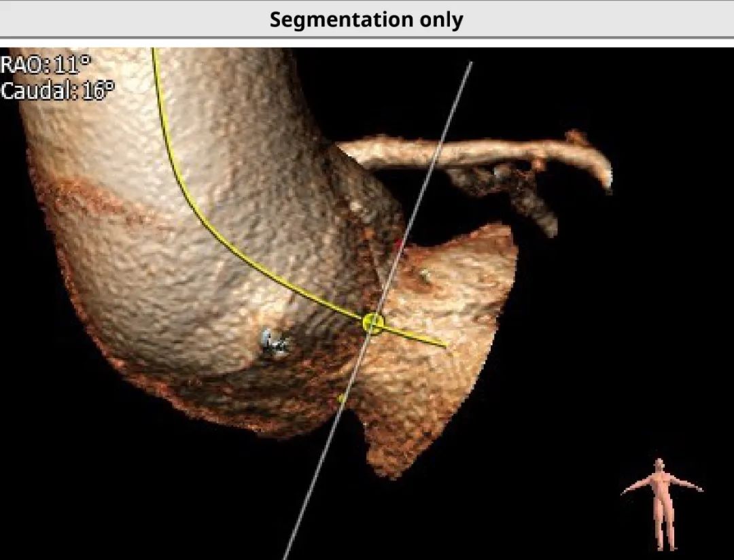Click the small green dot on the ventricle surface
The image size is (734, 560).
(424, 275)
